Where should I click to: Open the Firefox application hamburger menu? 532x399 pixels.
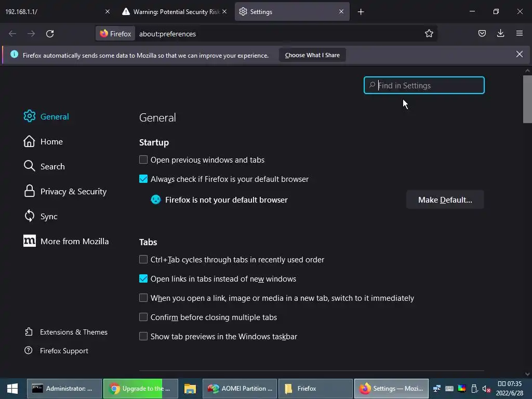[519, 33]
